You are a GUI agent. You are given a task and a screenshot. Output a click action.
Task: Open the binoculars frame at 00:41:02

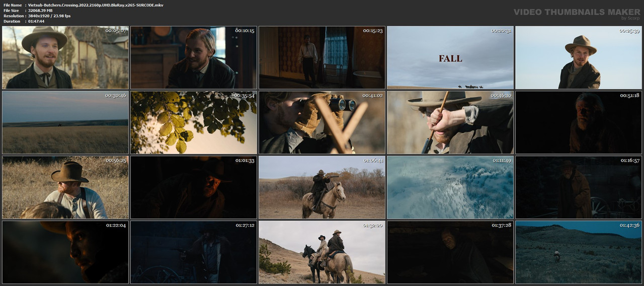coord(322,122)
